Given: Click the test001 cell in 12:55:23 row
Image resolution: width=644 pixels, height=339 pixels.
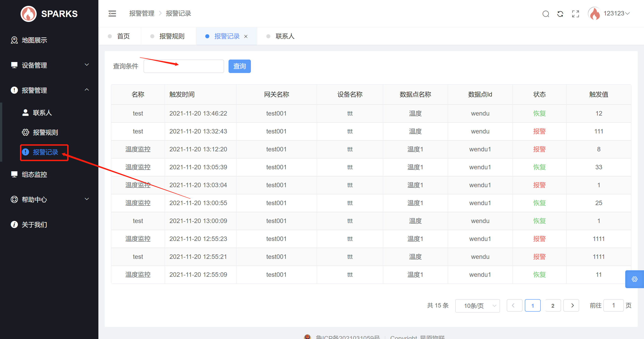Looking at the screenshot, I should coord(276,239).
